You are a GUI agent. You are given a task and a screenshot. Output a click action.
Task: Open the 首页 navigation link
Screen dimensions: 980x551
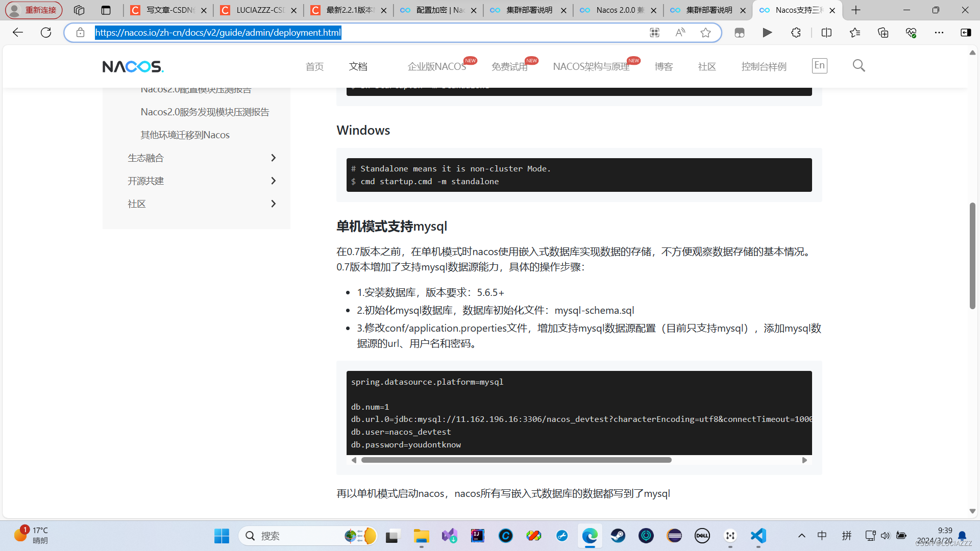pos(314,67)
